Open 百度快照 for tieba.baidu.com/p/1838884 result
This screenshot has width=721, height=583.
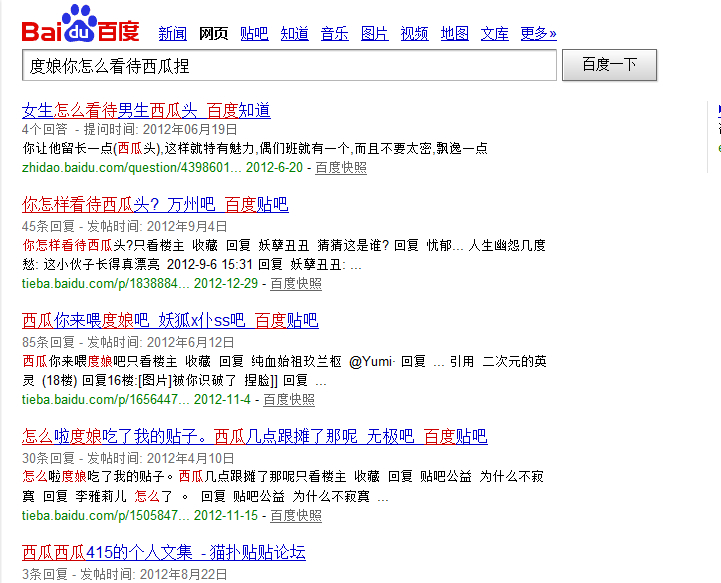[x=296, y=284]
